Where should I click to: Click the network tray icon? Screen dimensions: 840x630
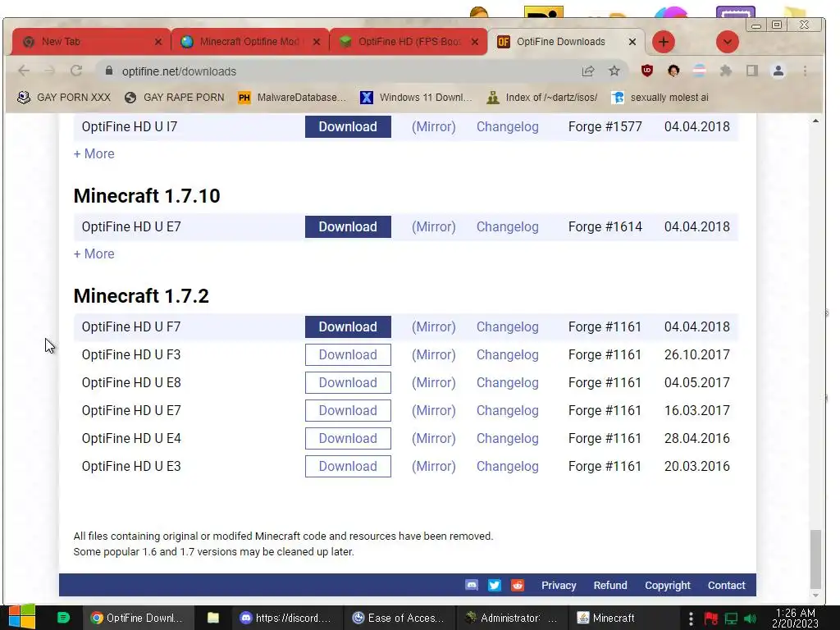[x=731, y=619]
